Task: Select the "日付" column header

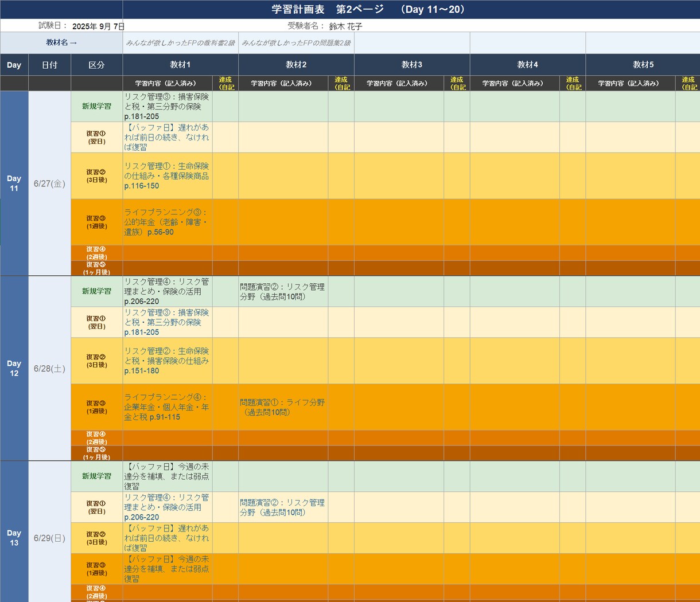Action: point(50,65)
